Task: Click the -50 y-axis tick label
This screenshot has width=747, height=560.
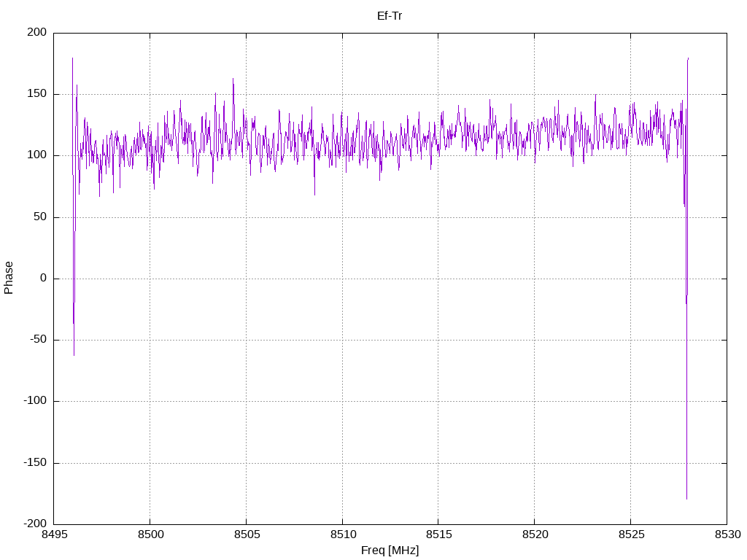Action: pyautogui.click(x=39, y=340)
